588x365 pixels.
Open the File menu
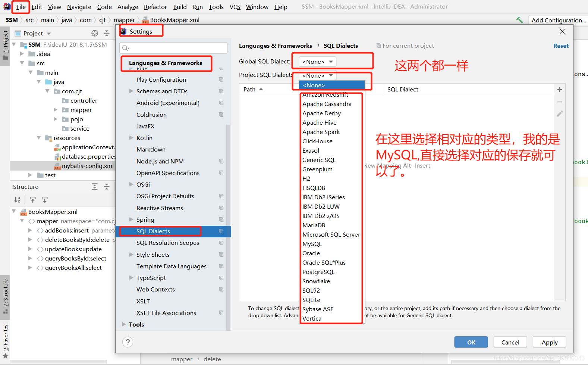(x=21, y=7)
